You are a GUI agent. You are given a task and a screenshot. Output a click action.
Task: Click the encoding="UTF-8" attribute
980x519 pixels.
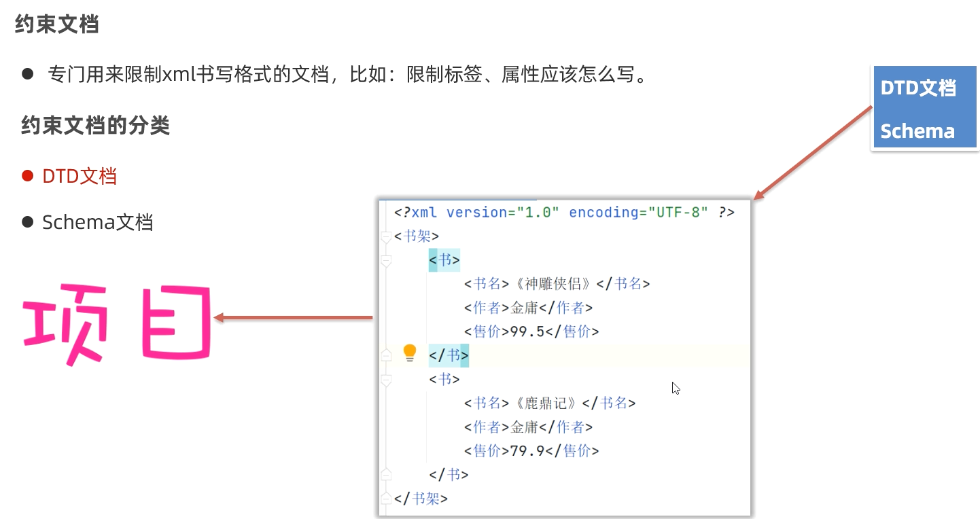pyautogui.click(x=638, y=212)
